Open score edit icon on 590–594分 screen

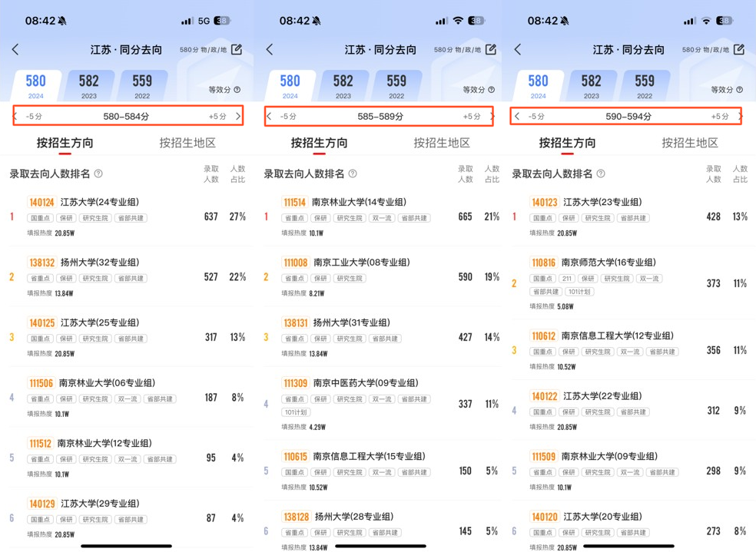(x=739, y=50)
